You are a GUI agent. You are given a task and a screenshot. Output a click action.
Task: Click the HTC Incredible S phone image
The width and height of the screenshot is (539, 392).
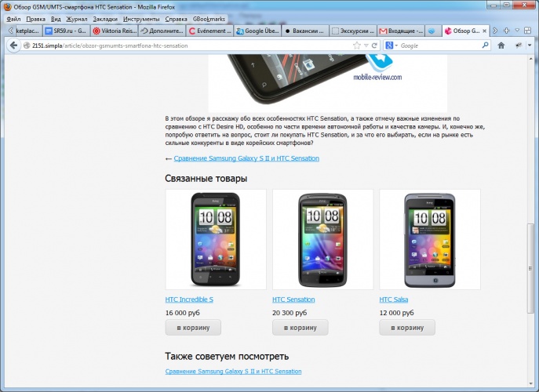point(216,239)
